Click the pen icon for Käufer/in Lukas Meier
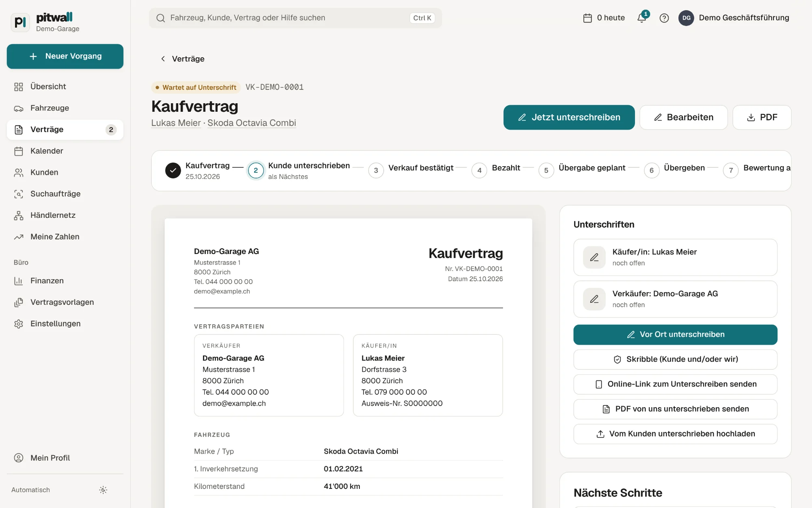The height and width of the screenshot is (508, 812). pos(594,257)
